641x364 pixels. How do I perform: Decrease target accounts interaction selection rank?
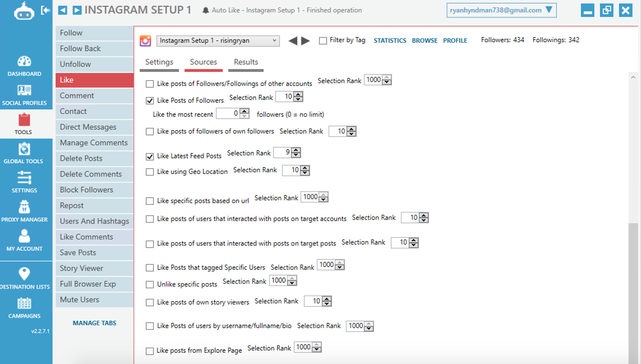[424, 220]
